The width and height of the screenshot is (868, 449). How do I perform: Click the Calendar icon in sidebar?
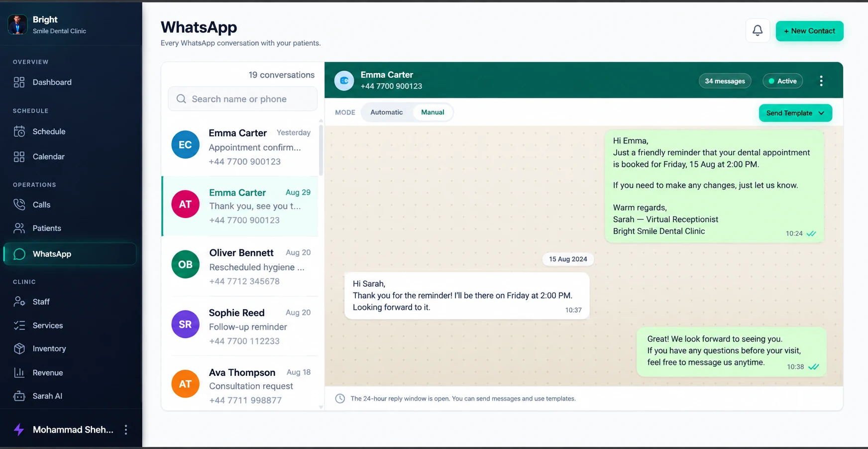[19, 157]
